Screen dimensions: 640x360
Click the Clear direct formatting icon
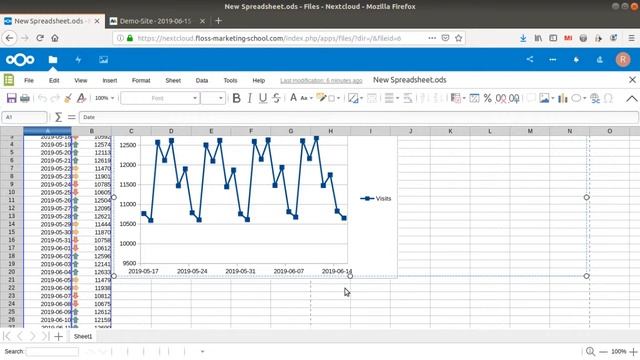pyautogui.click(x=81, y=98)
